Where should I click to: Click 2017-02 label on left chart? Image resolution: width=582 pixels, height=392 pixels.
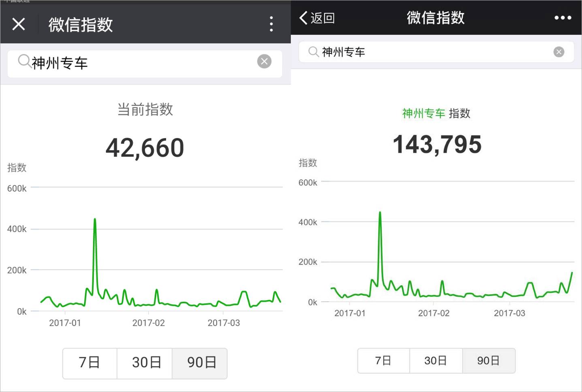coord(148,323)
